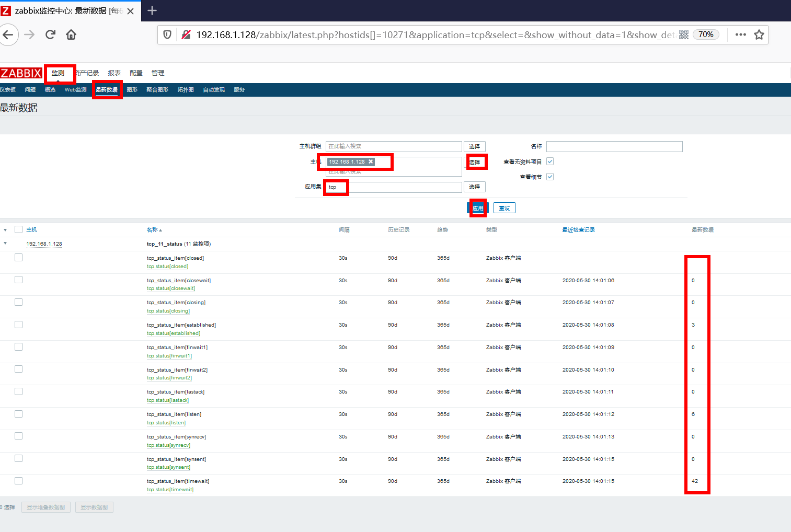Click the QR code icon in address bar
The height and width of the screenshot is (532, 791).
click(684, 35)
